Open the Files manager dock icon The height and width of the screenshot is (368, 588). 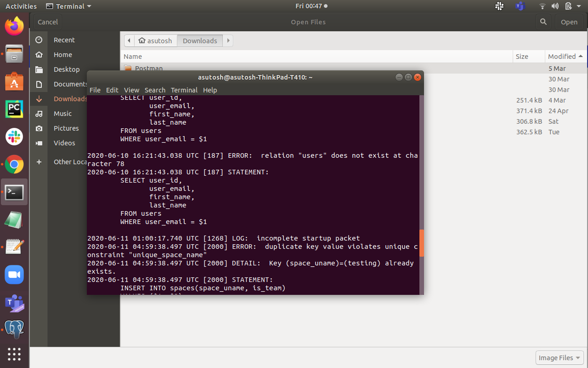(14, 55)
